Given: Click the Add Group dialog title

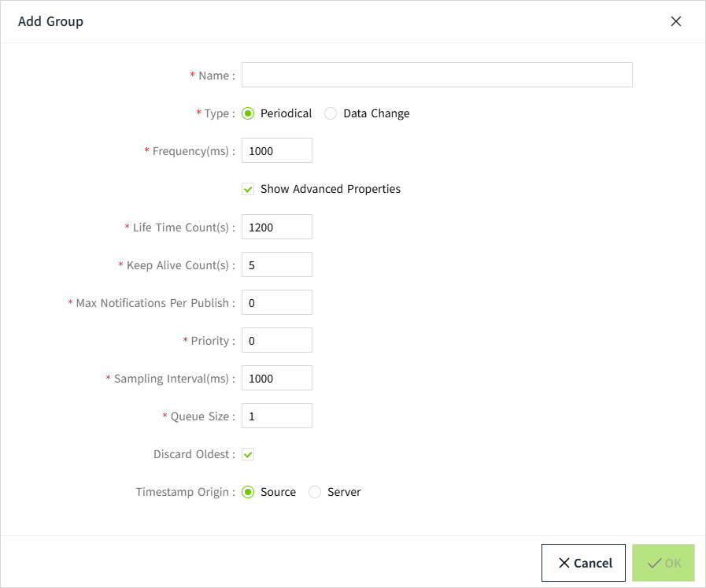Looking at the screenshot, I should (50, 21).
